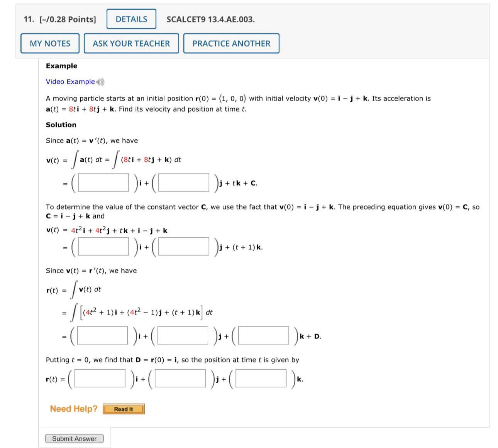
Task: Select the j-component box in the final r(t) answer
Action: (x=181, y=379)
